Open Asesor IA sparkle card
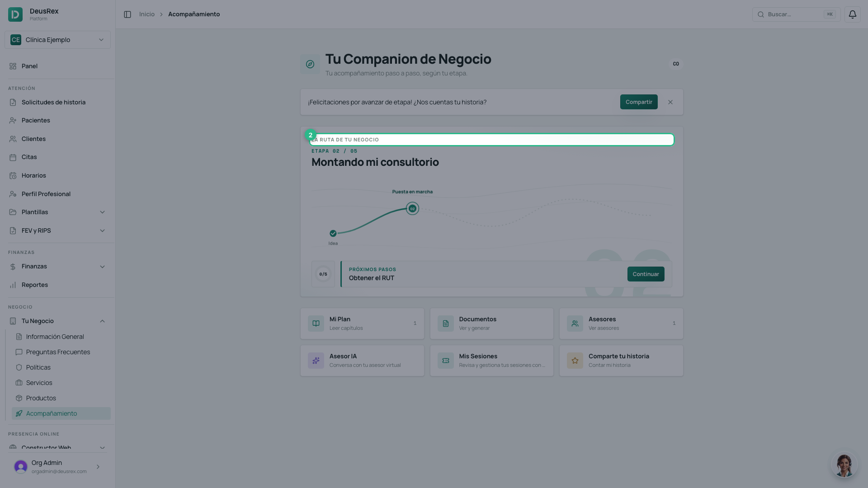The width and height of the screenshot is (868, 488). (x=362, y=361)
